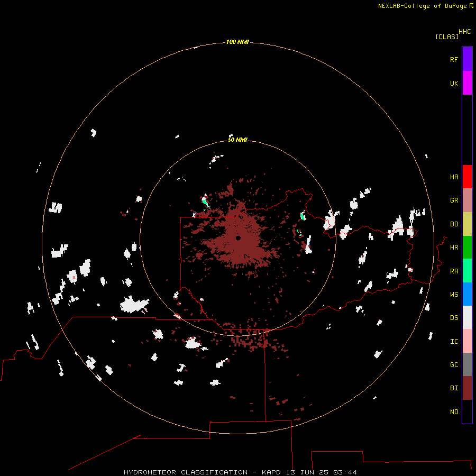Click the 03:44 timestamp

pyautogui.click(x=345, y=472)
